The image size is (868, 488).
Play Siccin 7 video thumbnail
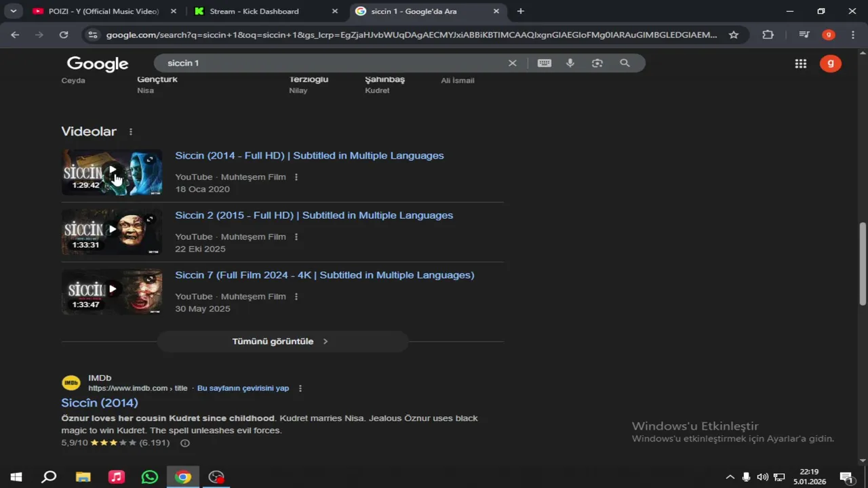pos(112,291)
